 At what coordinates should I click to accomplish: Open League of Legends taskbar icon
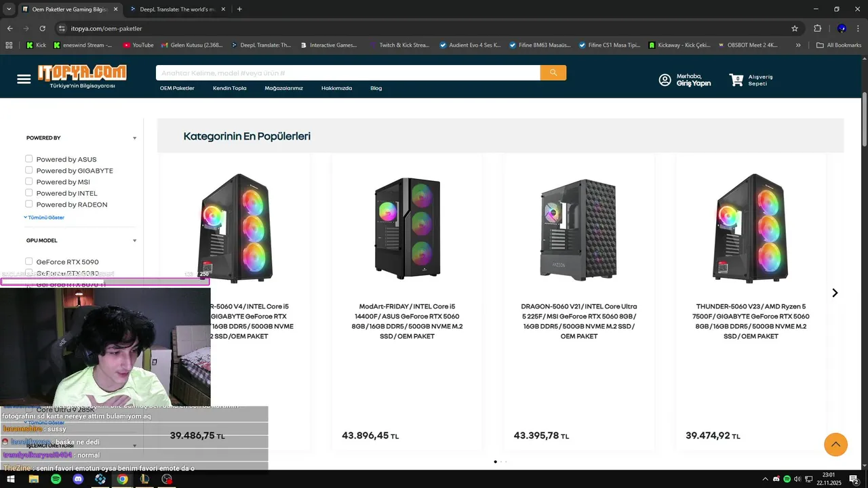pyautogui.click(x=144, y=479)
